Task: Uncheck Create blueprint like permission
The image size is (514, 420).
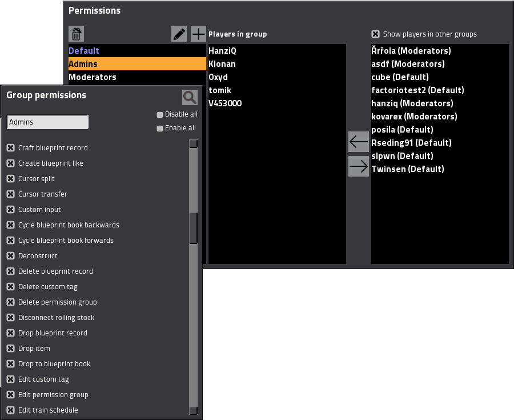Action: pyautogui.click(x=10, y=163)
